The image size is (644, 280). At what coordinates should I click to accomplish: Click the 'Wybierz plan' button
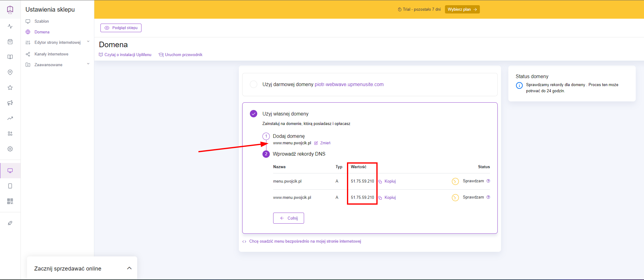[462, 9]
